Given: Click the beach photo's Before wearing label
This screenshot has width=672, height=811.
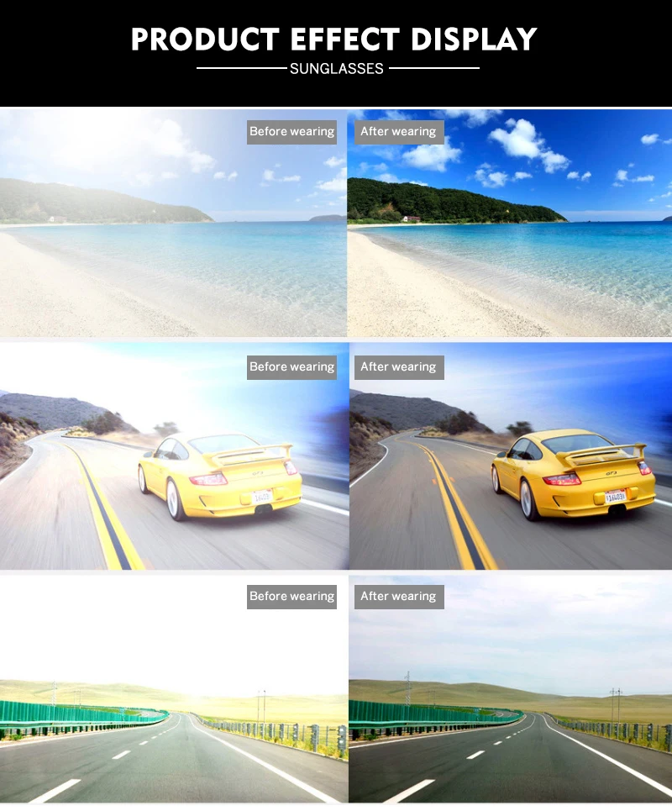Looking at the screenshot, I should tap(291, 132).
